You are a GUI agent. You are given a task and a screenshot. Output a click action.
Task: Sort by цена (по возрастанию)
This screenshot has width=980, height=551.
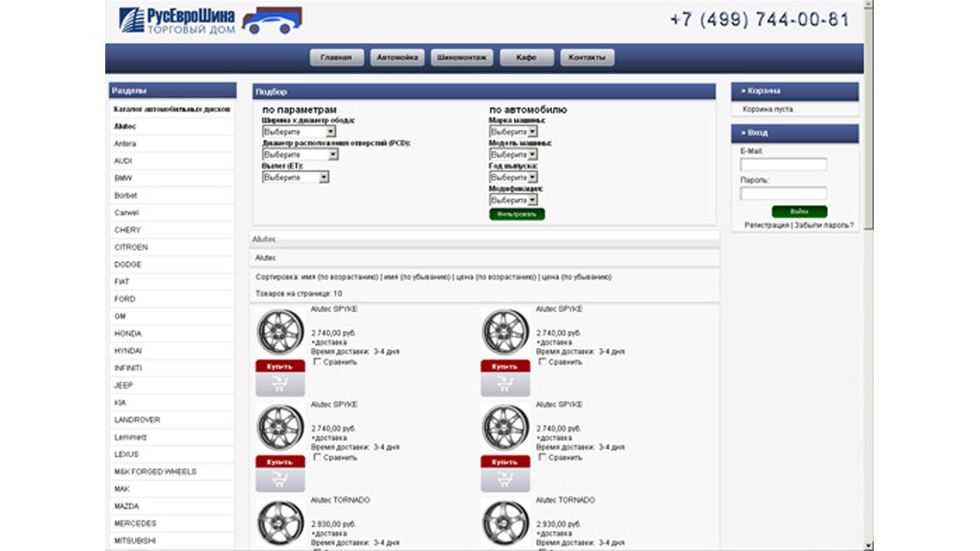click(496, 276)
